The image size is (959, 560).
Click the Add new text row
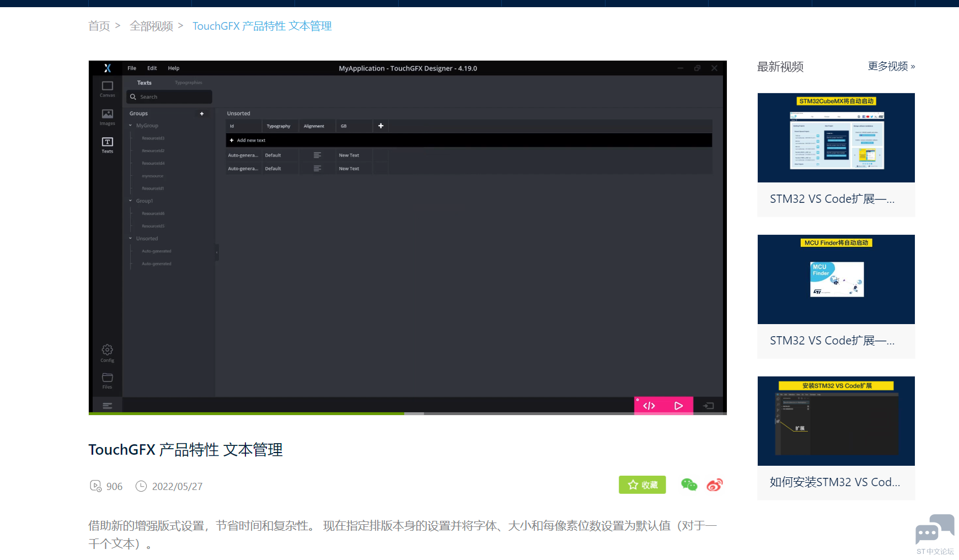coord(469,141)
